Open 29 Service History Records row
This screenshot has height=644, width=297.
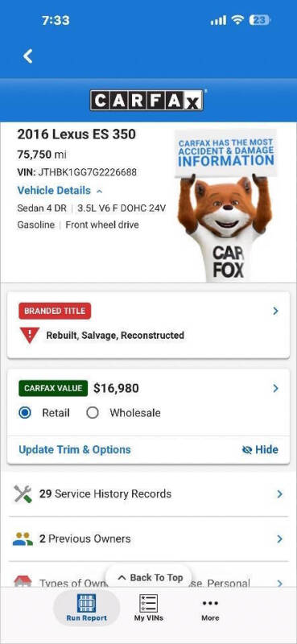[148, 493]
